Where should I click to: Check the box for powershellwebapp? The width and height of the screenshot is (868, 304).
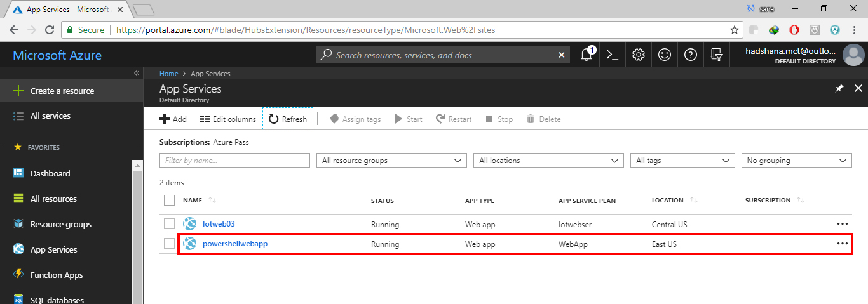tap(169, 244)
